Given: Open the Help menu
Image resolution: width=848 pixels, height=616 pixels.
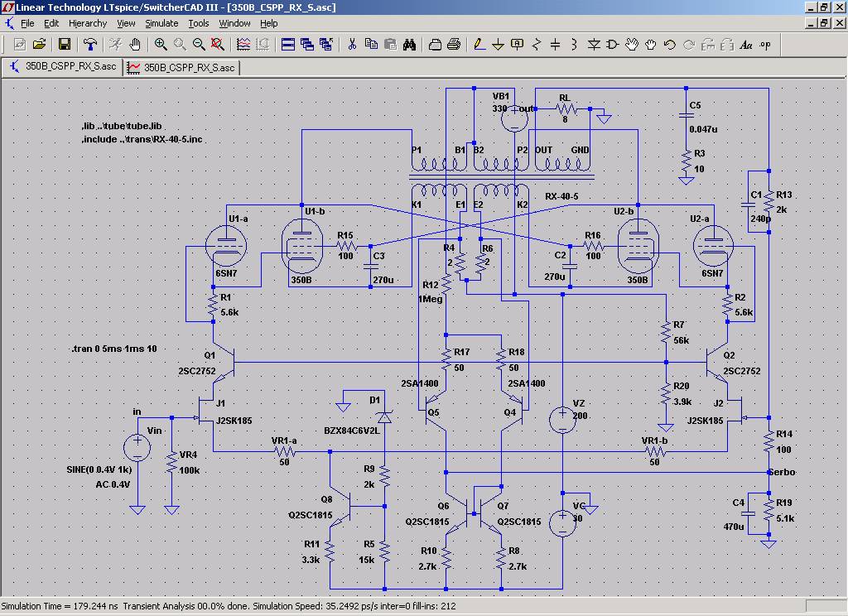Looking at the screenshot, I should click(x=269, y=23).
